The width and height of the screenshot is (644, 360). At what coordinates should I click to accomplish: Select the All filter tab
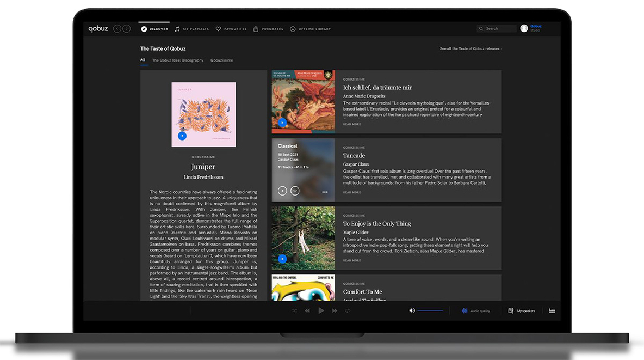pos(143,60)
